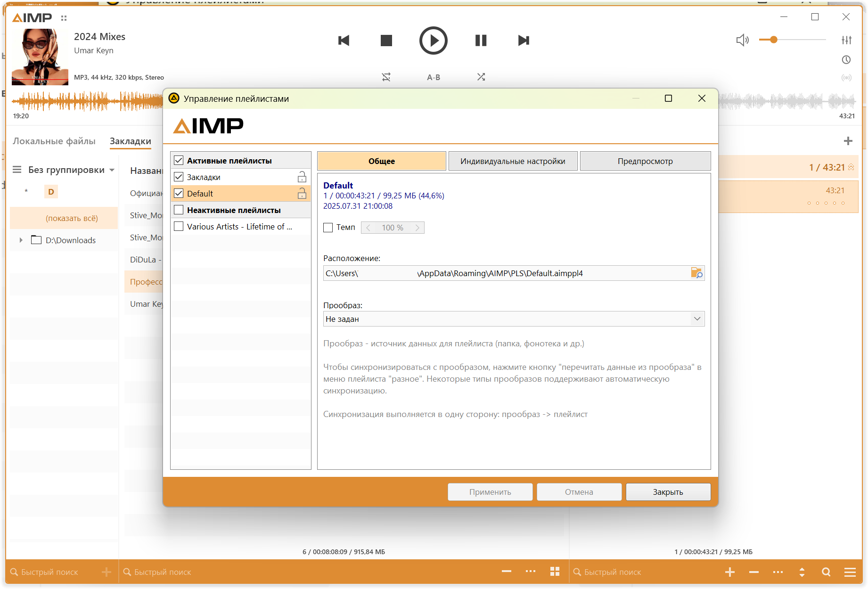Open the playlist search magnifier icon
This screenshot has height=589, width=868.
(826, 572)
